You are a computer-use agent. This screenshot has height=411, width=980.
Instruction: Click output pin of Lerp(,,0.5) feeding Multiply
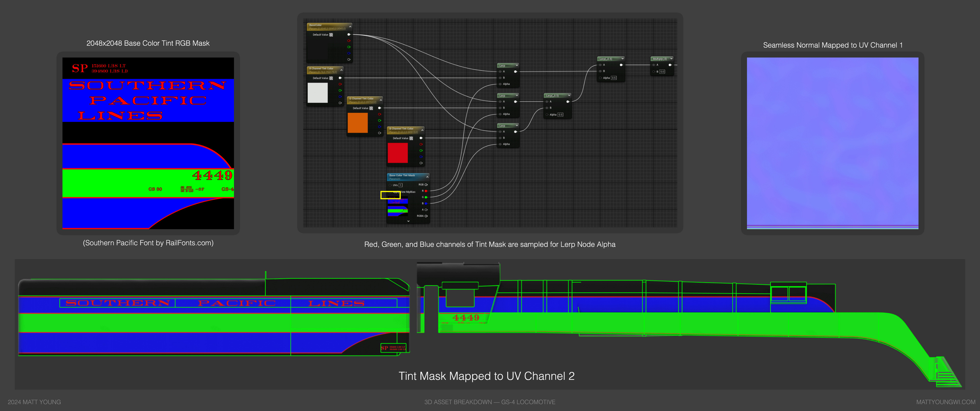621,65
